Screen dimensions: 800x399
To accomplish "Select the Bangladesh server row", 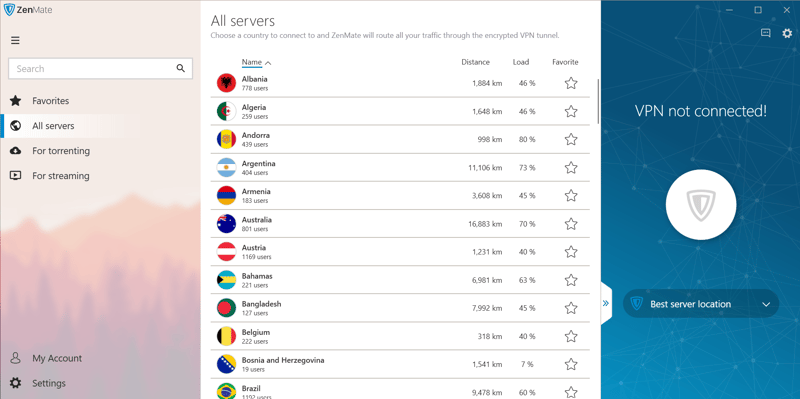I will [400, 308].
